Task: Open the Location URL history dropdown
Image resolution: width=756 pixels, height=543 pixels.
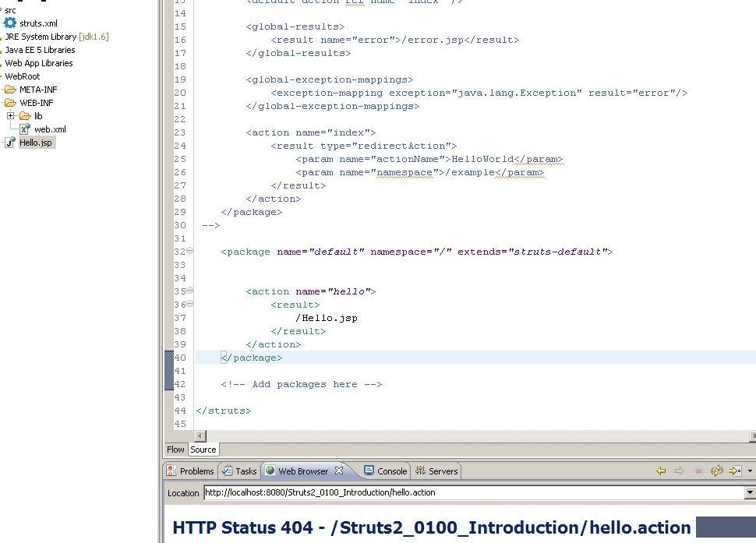Action: (x=750, y=492)
